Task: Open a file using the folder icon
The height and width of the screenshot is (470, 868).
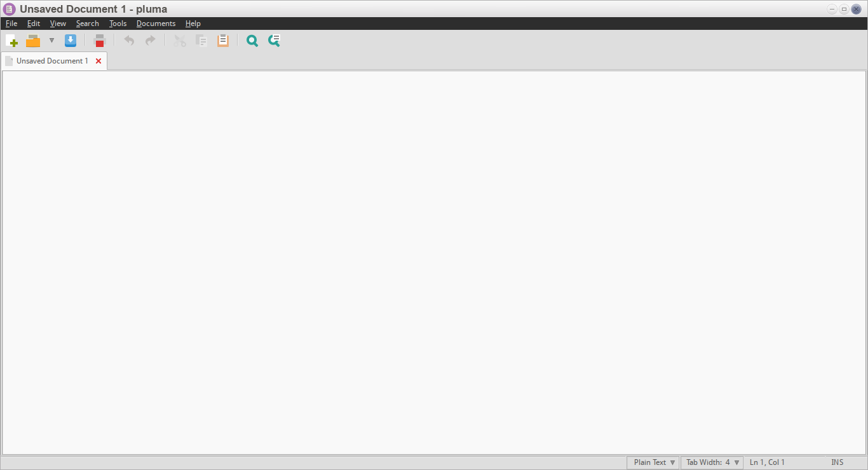Action: pyautogui.click(x=33, y=41)
